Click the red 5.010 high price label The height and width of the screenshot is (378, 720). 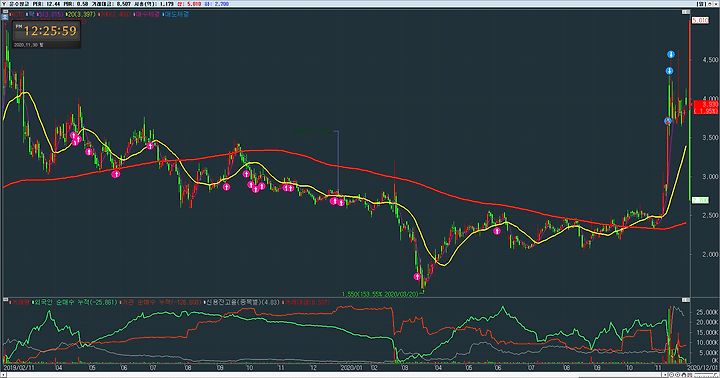[700, 21]
